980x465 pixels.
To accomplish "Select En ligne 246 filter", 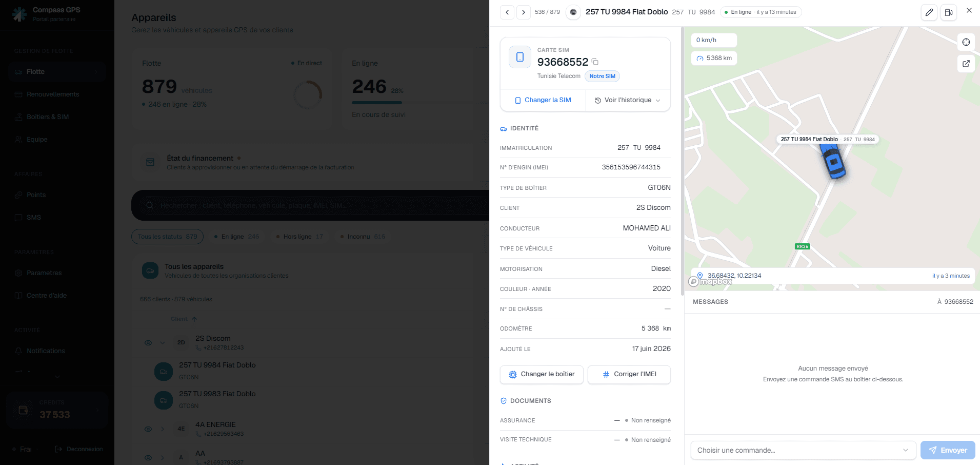I will 236,237.
